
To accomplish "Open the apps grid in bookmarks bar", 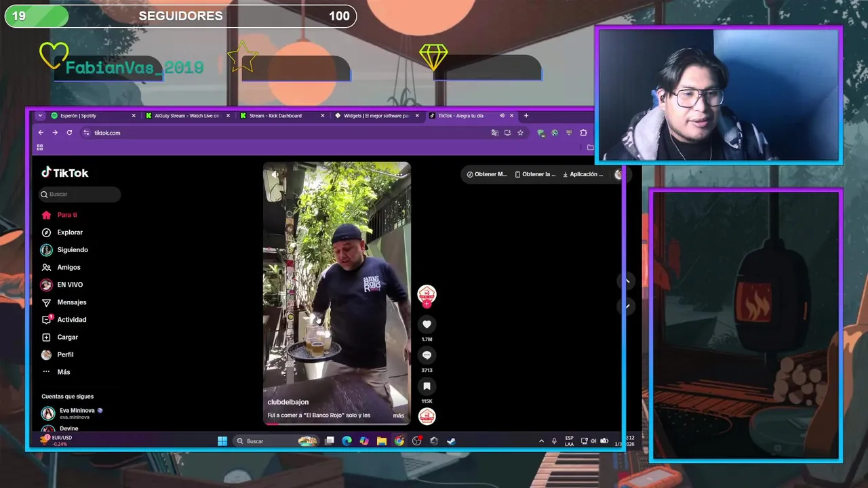I will 39,147.
